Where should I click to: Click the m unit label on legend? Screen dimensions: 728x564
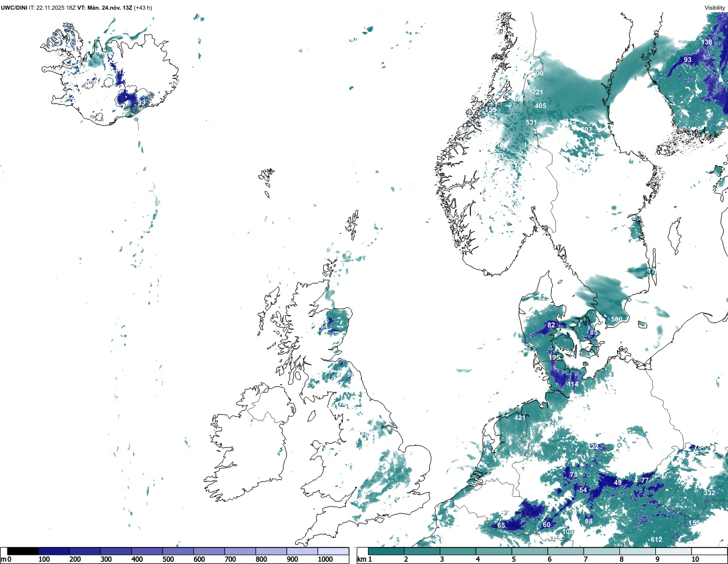[x=3, y=559]
